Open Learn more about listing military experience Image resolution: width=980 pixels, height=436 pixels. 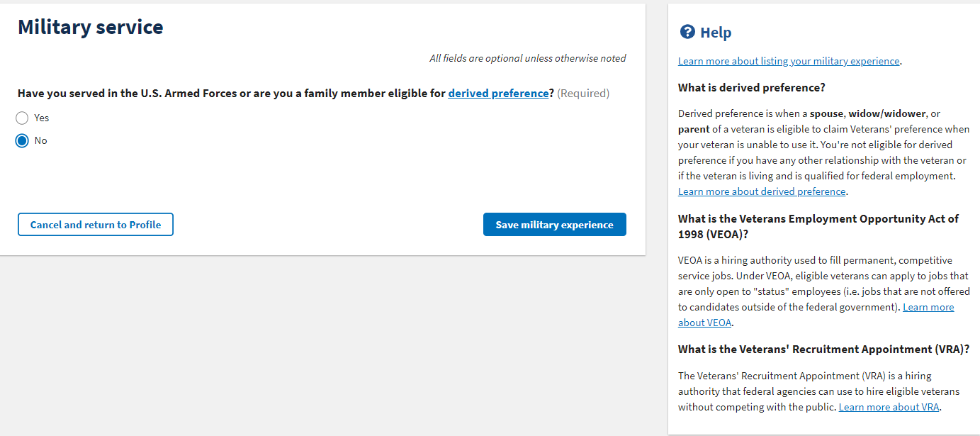[x=789, y=61]
